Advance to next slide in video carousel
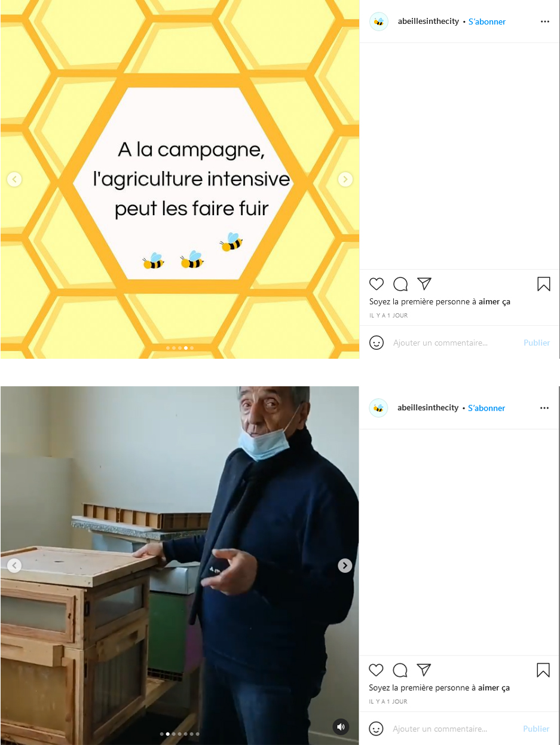 pos(345,566)
